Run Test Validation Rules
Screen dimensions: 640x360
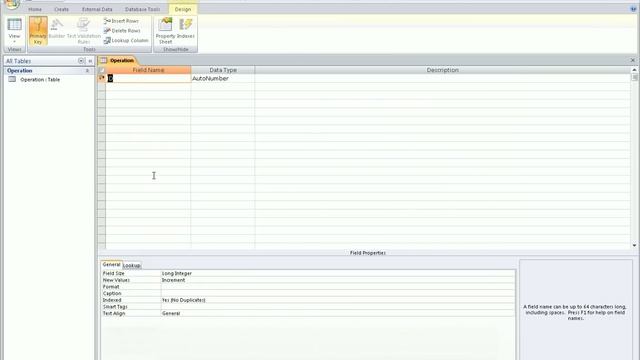(84, 31)
